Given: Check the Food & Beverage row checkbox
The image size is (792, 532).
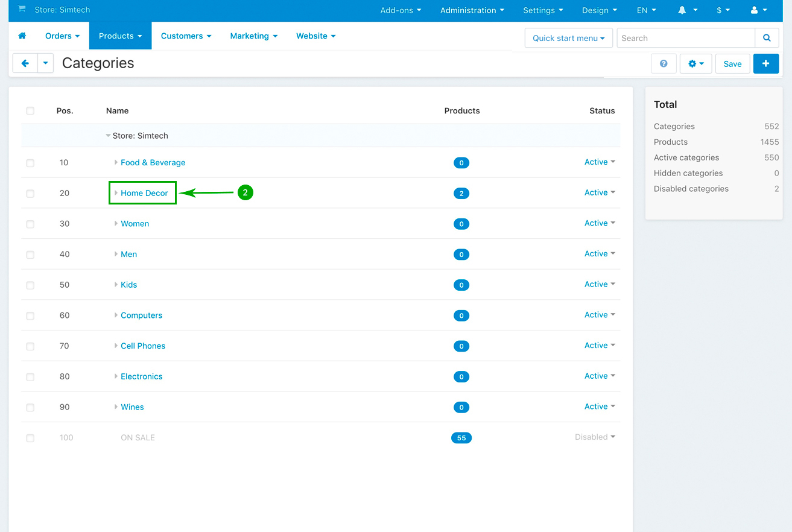Looking at the screenshot, I should tap(30, 163).
